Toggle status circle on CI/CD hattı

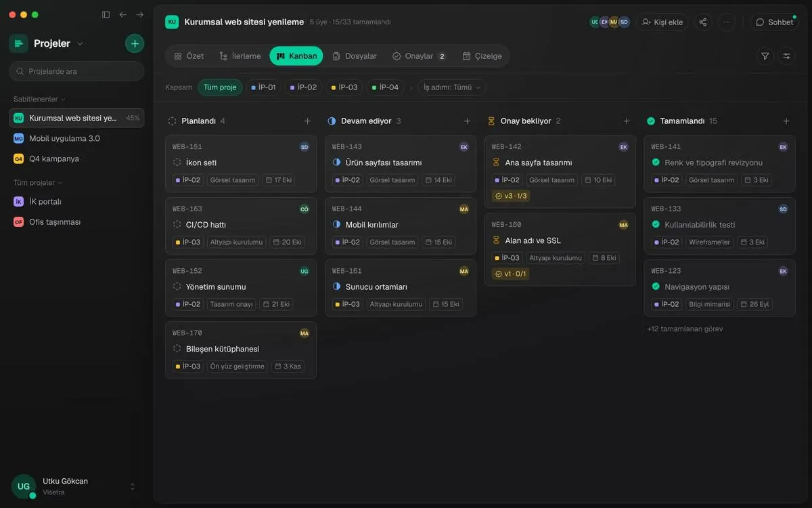(x=177, y=224)
